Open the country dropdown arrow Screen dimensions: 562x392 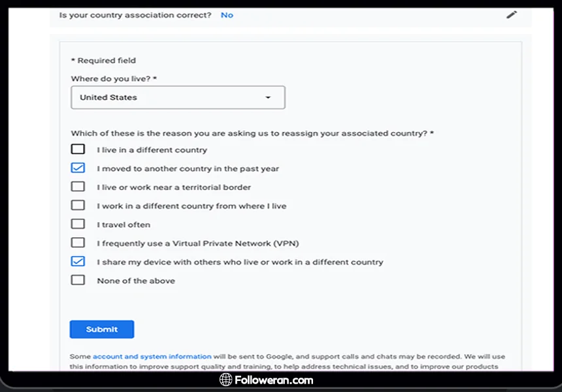point(268,98)
